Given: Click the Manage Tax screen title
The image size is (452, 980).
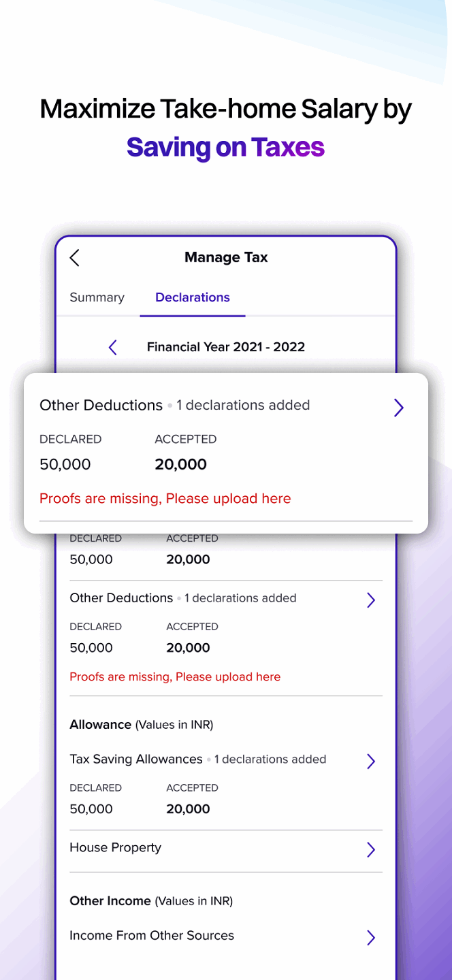Looking at the screenshot, I should pos(226,257).
